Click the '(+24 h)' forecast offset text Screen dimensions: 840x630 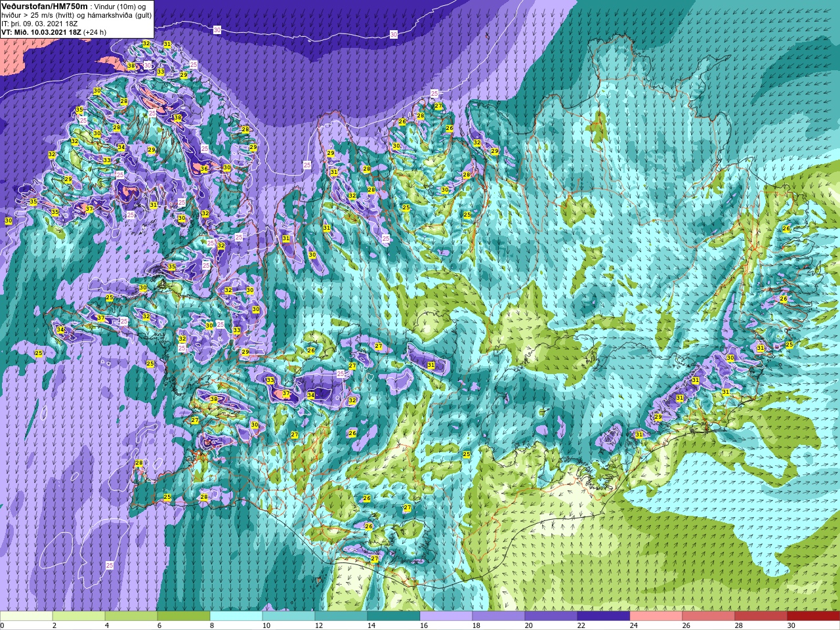95,31
